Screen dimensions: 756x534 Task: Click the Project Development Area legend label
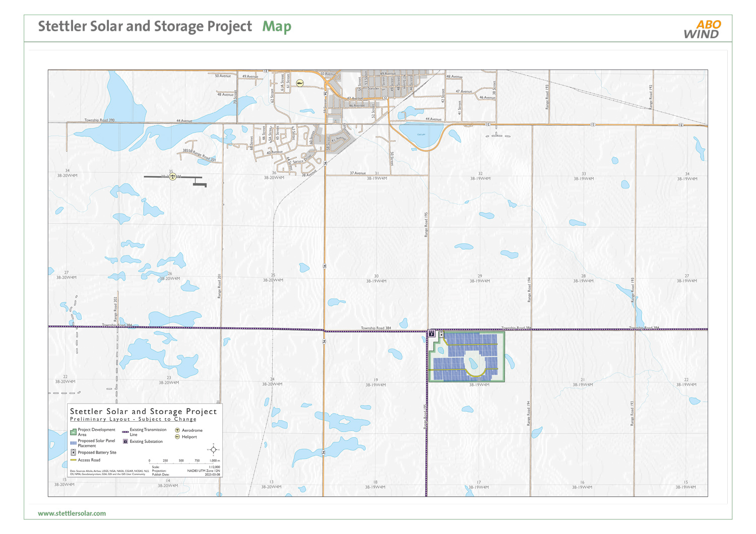97,432
